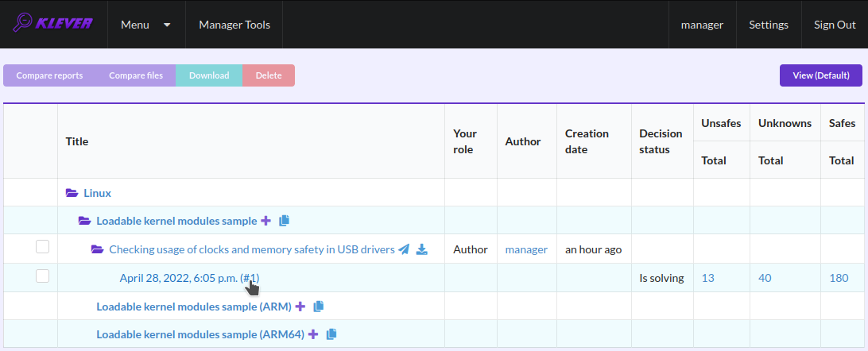The image size is (868, 351).
Task: Open the Menu dropdown
Action: pyautogui.click(x=146, y=25)
